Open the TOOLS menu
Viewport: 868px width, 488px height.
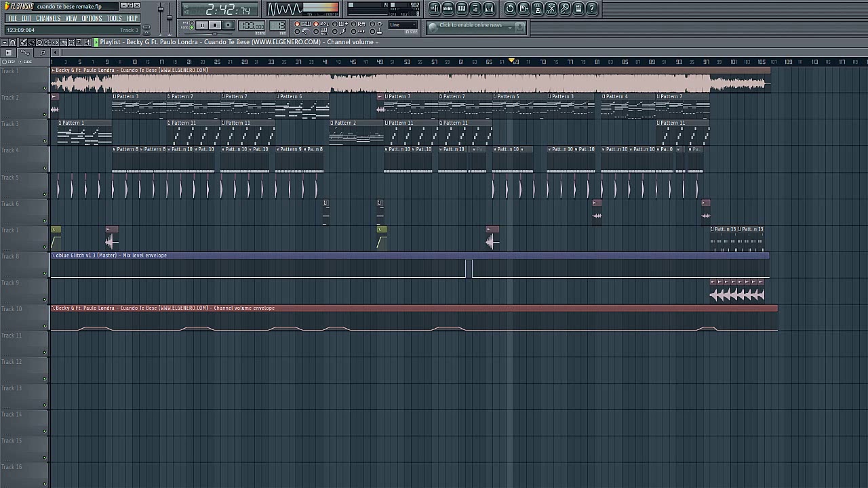(114, 18)
